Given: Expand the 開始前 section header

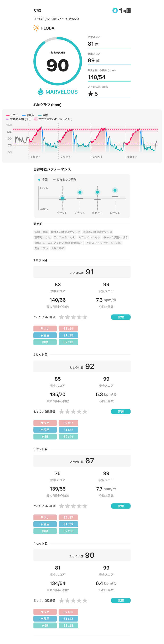Looking at the screenshot, I should (x=38, y=224).
